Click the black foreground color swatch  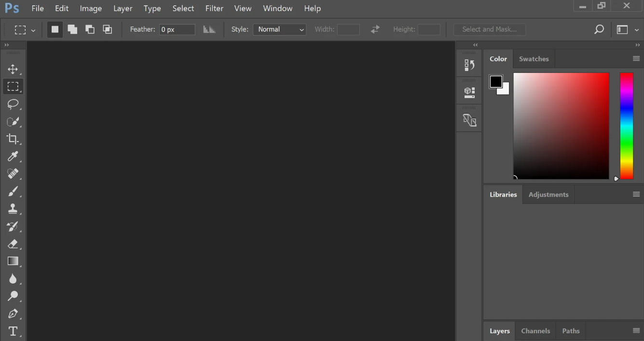pos(496,82)
